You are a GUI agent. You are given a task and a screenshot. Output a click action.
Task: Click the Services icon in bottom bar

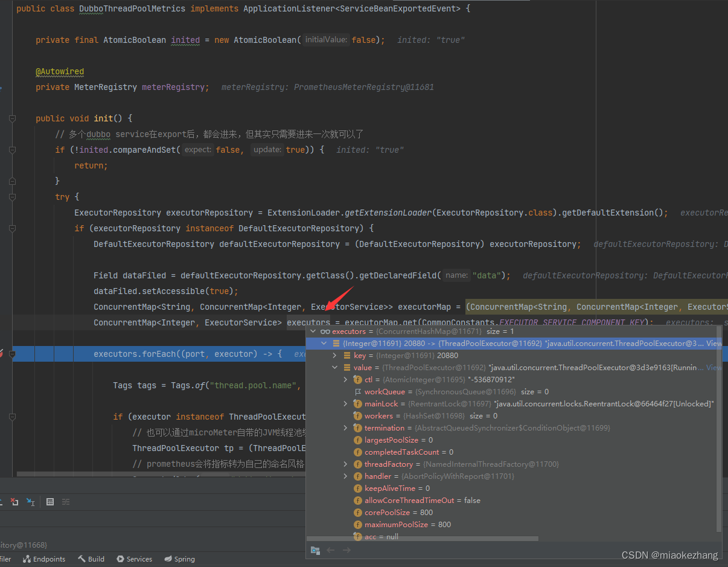[121, 559]
